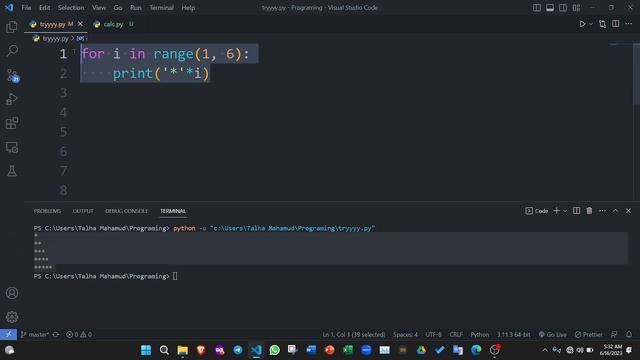This screenshot has width=640, height=360.
Task: Switch to PROBLEMS panel tab
Action: point(47,211)
